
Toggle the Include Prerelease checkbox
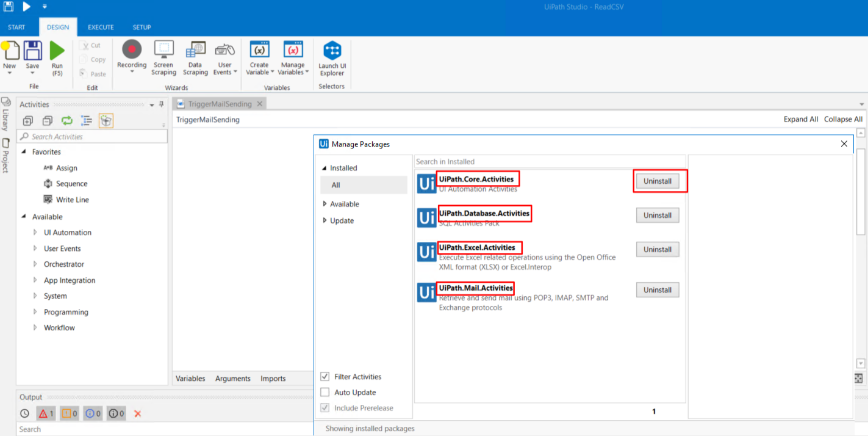325,408
